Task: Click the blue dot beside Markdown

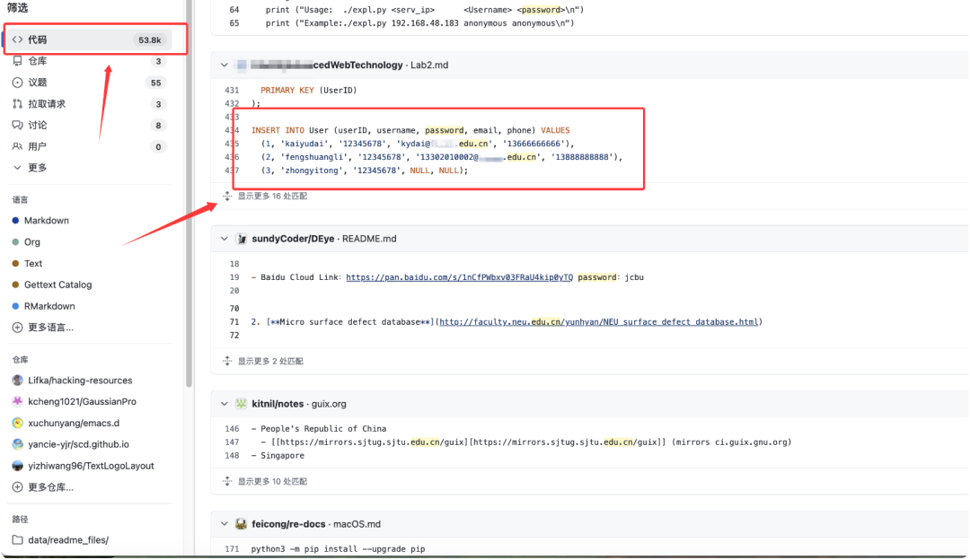Action: pyautogui.click(x=15, y=221)
